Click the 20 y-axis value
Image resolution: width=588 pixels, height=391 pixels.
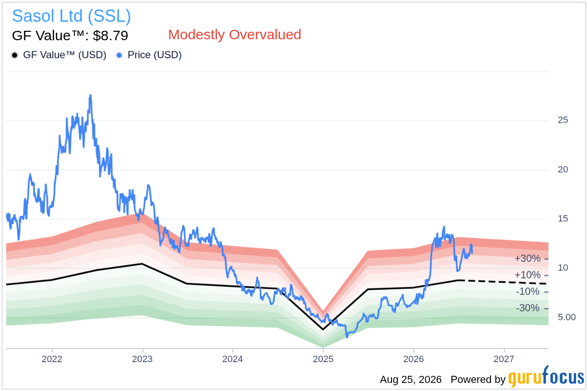click(563, 169)
